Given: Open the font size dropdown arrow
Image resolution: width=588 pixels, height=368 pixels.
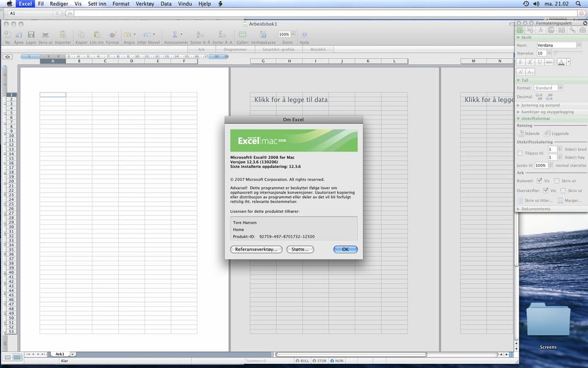Looking at the screenshot, I should click(549, 53).
